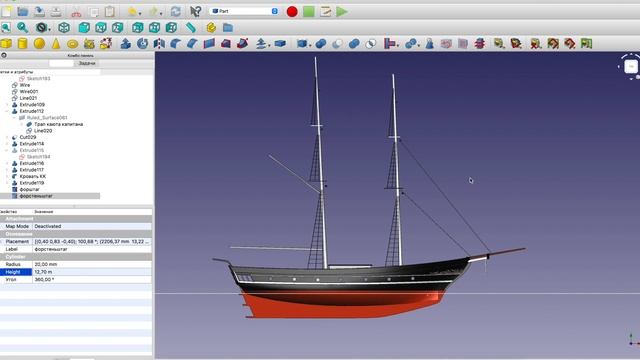Select the Mirror tool
This screenshot has height=360, width=640.
(x=159, y=44)
